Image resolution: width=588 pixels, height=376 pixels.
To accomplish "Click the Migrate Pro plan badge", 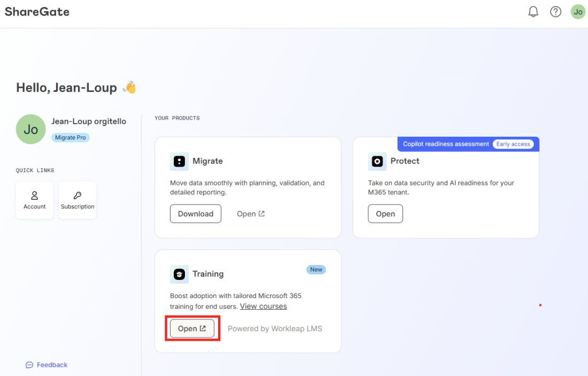I will click(71, 137).
